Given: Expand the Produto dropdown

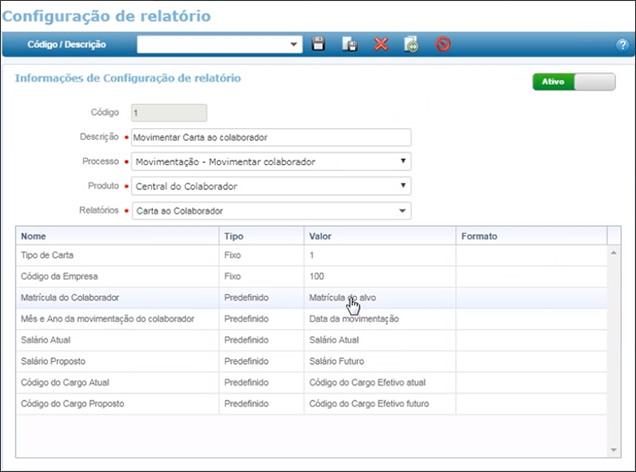Looking at the screenshot, I should pyautogui.click(x=403, y=185).
